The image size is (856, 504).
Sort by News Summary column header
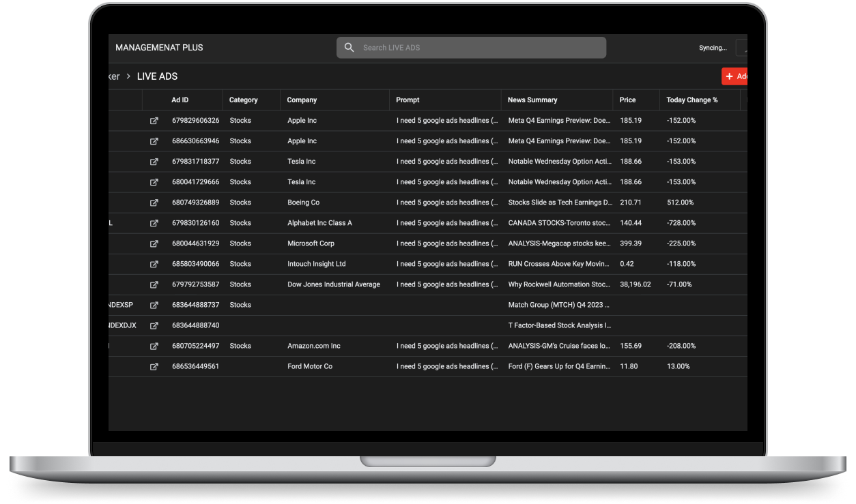[x=532, y=100]
